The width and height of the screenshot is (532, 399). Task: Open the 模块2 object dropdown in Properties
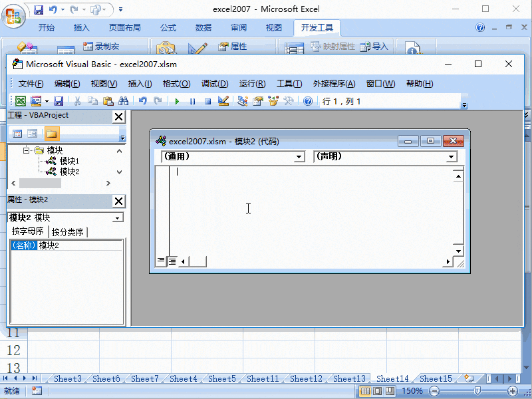tap(118, 217)
